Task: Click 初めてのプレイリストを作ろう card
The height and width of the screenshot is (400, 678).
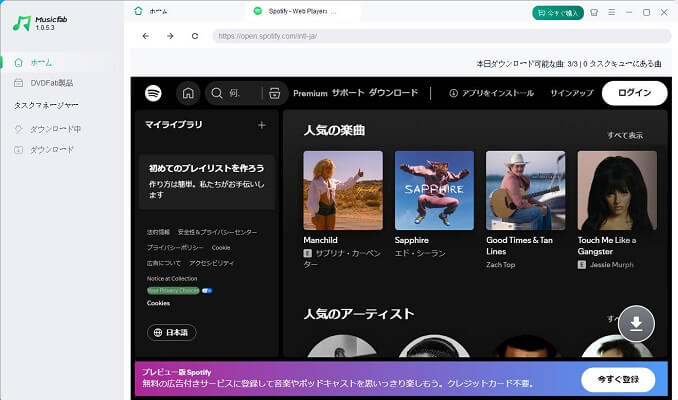Action: (207, 182)
